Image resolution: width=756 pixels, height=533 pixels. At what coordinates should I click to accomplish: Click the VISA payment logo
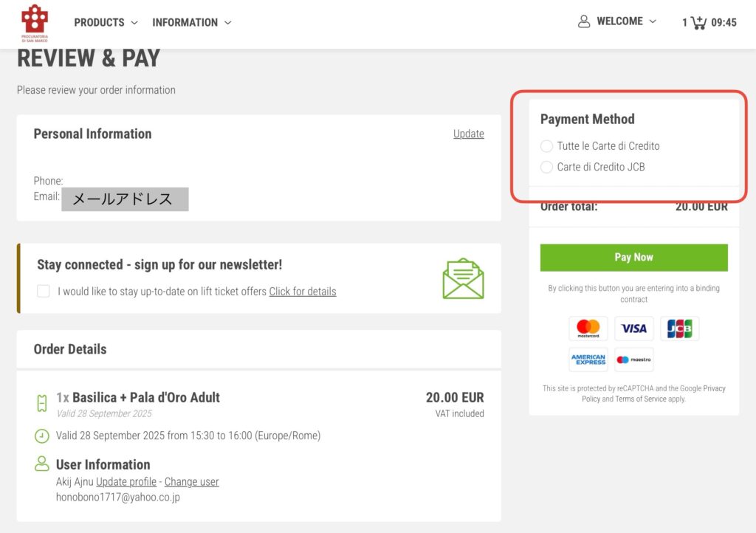[x=633, y=329]
